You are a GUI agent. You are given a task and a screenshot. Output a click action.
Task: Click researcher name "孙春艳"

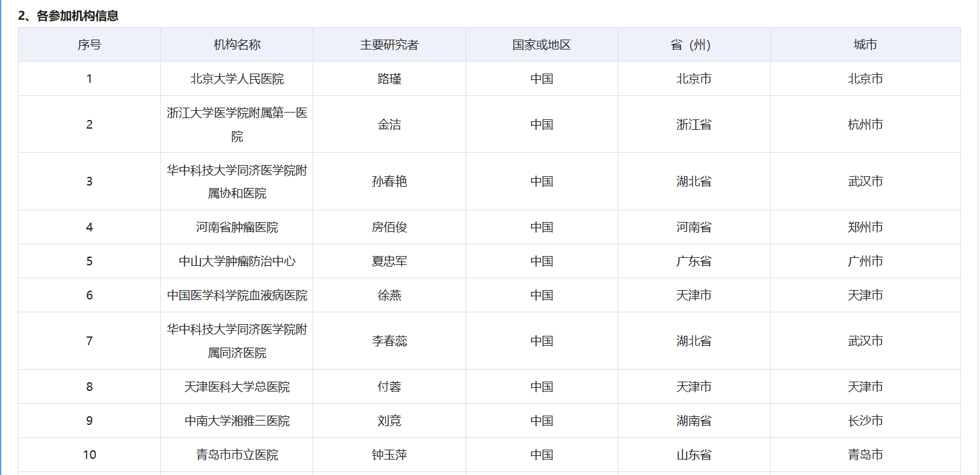(389, 181)
